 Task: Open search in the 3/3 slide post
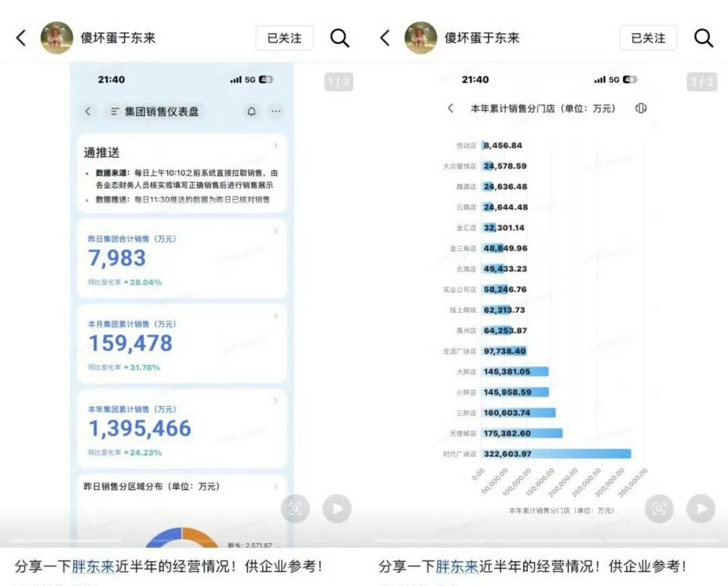(x=703, y=38)
